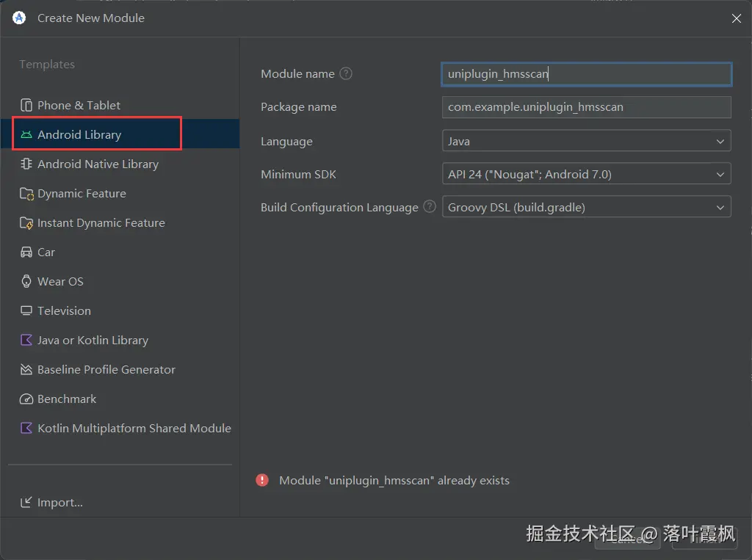Click the Dynamic Feature folder icon

26,194
